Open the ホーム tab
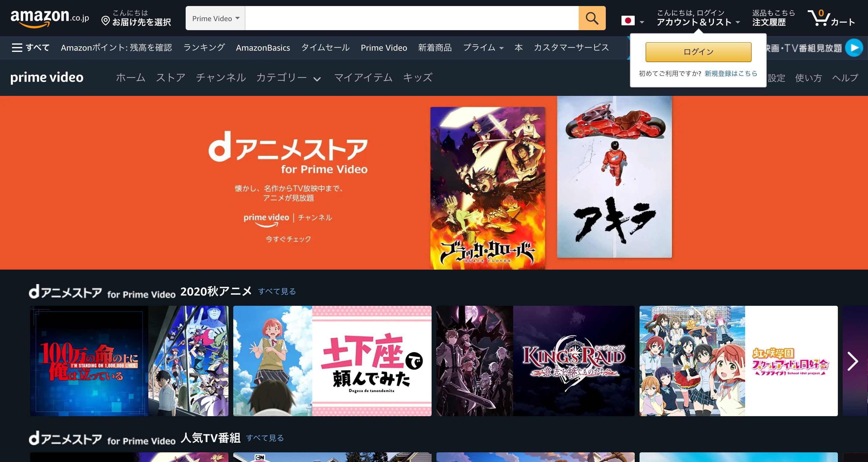Image resolution: width=868 pixels, height=462 pixels. pos(131,78)
